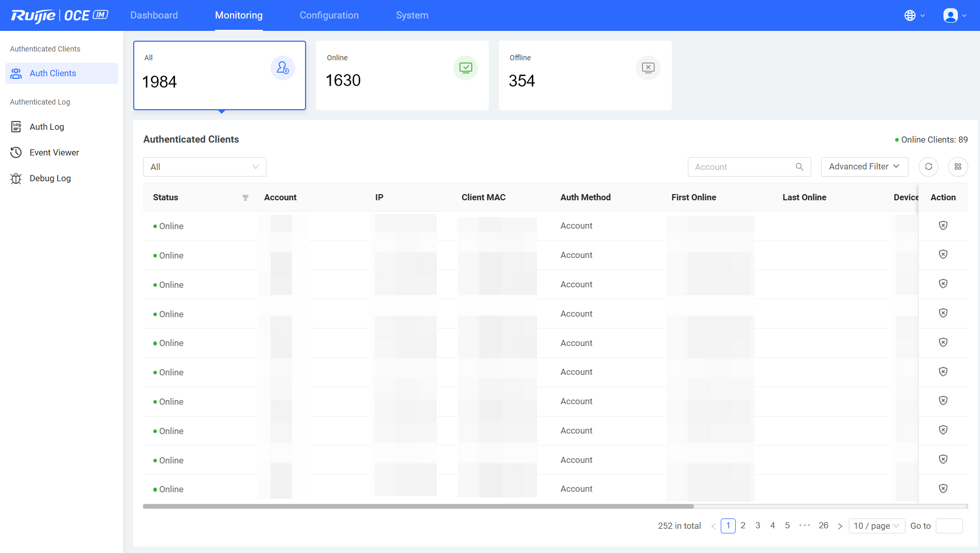
Task: Click the Ruijie OCE logo
Action: click(x=60, y=15)
